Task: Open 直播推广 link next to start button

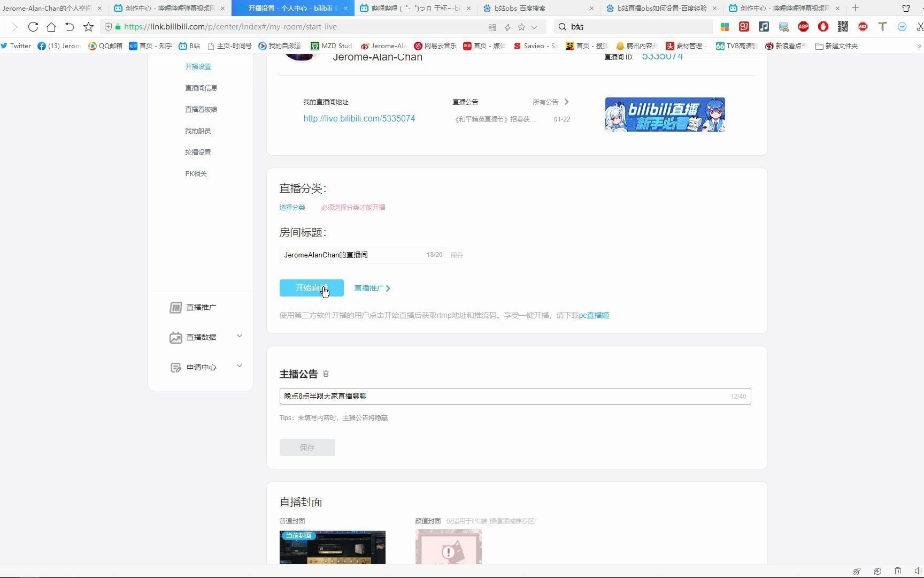Action: point(372,288)
